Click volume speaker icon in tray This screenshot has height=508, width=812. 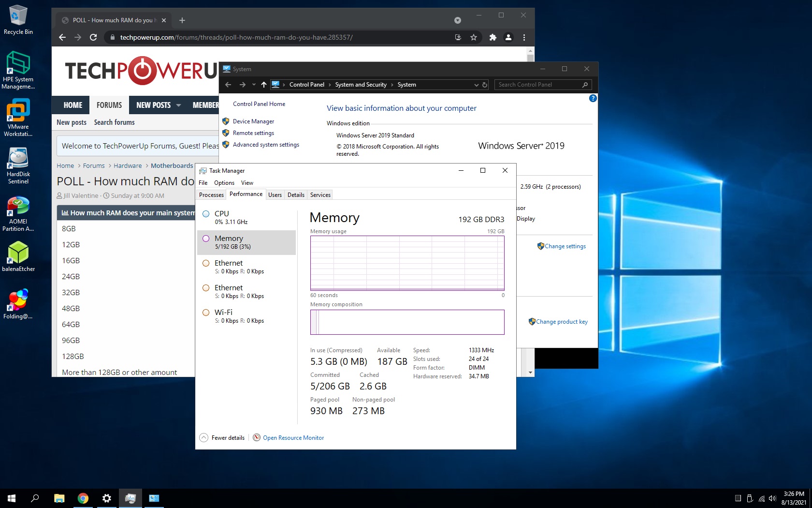pos(772,498)
